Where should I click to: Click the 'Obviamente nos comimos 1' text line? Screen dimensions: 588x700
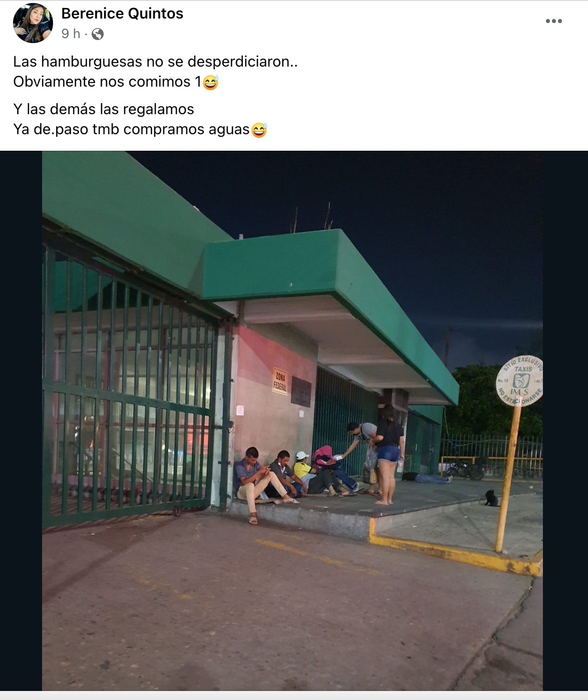(107, 82)
